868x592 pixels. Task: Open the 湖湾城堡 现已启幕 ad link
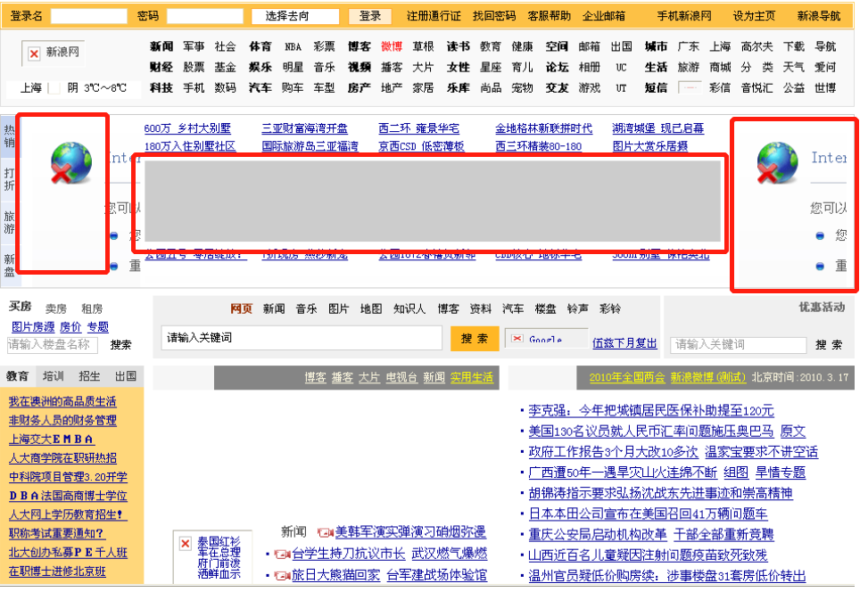(x=657, y=129)
